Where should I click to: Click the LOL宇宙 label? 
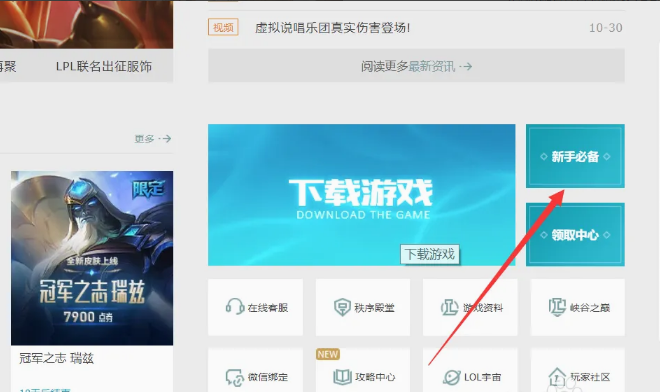coord(482,377)
